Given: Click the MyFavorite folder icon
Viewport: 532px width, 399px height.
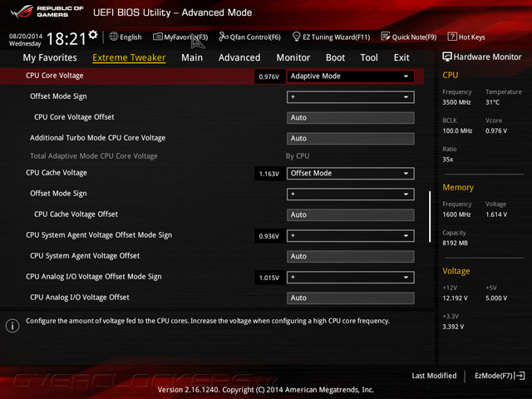Looking at the screenshot, I should tap(158, 37).
